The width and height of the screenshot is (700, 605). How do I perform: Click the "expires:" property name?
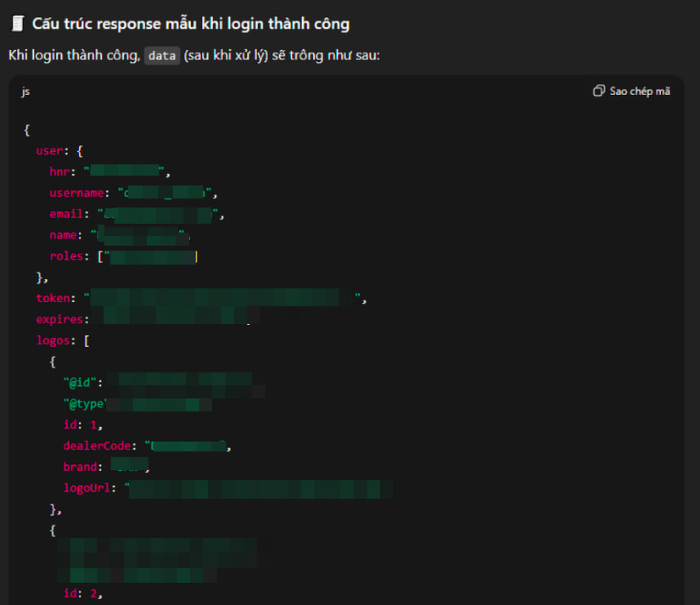(x=62, y=319)
